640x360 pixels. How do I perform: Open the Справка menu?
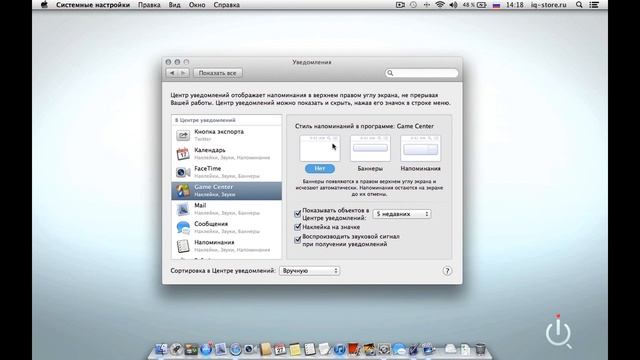point(227,5)
